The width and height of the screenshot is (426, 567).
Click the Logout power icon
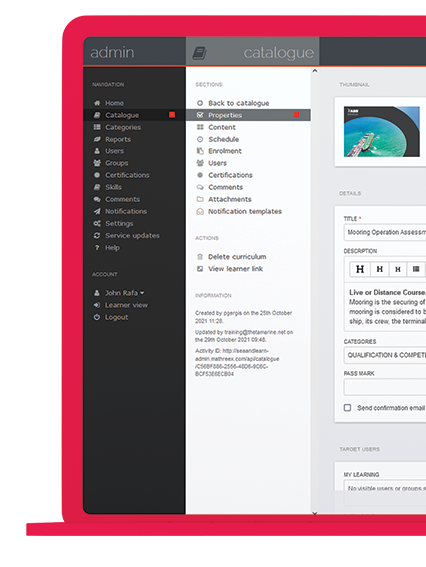[97, 317]
